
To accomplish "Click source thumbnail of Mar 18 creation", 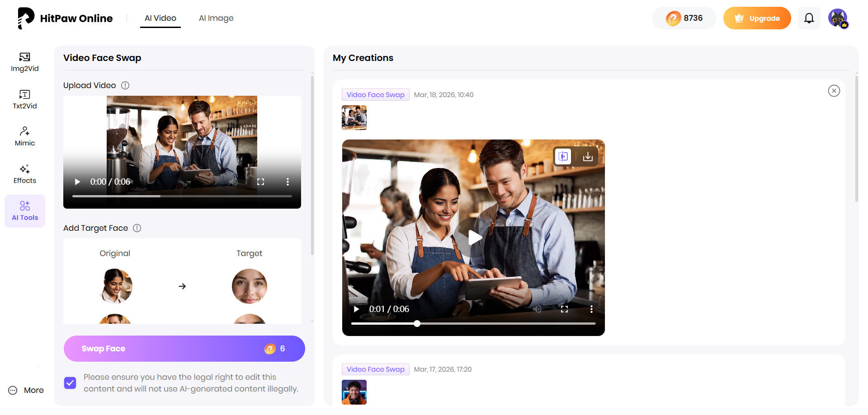I will 354,117.
